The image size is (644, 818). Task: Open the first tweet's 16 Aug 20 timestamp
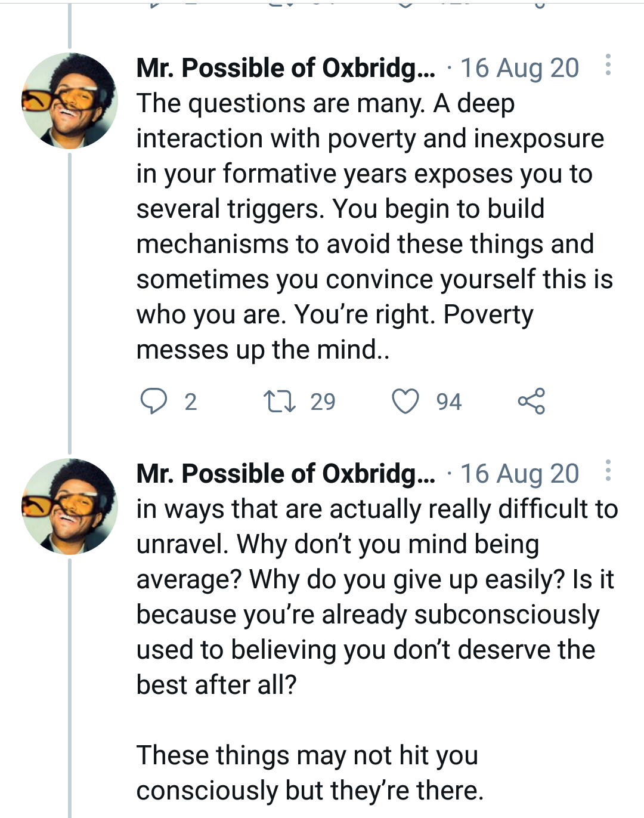point(519,68)
